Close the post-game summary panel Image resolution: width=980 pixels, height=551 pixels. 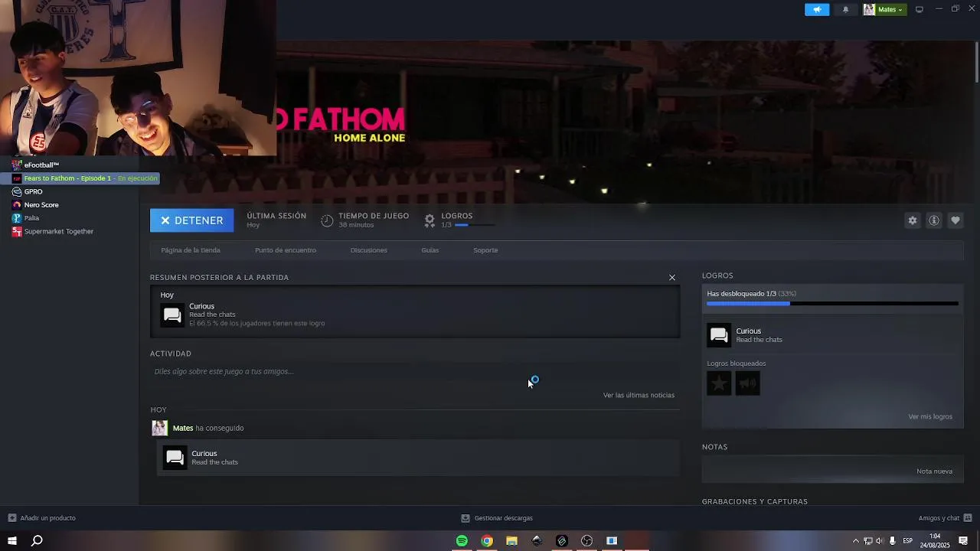tap(672, 277)
